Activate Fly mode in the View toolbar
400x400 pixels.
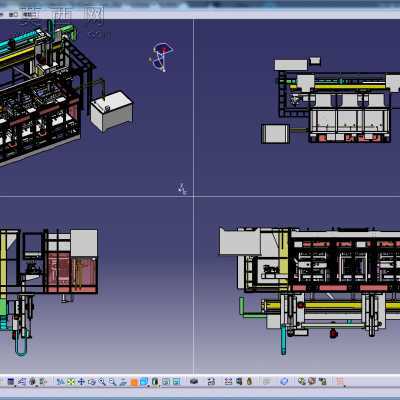[60, 381]
